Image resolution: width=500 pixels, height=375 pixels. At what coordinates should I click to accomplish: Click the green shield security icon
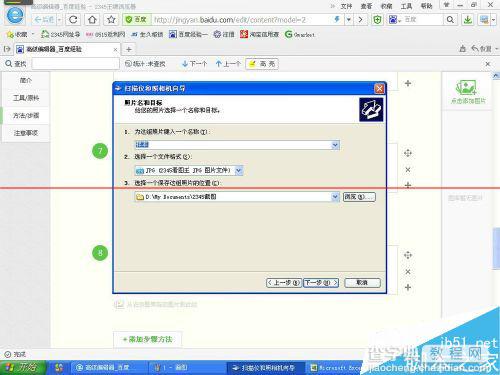click(377, 20)
